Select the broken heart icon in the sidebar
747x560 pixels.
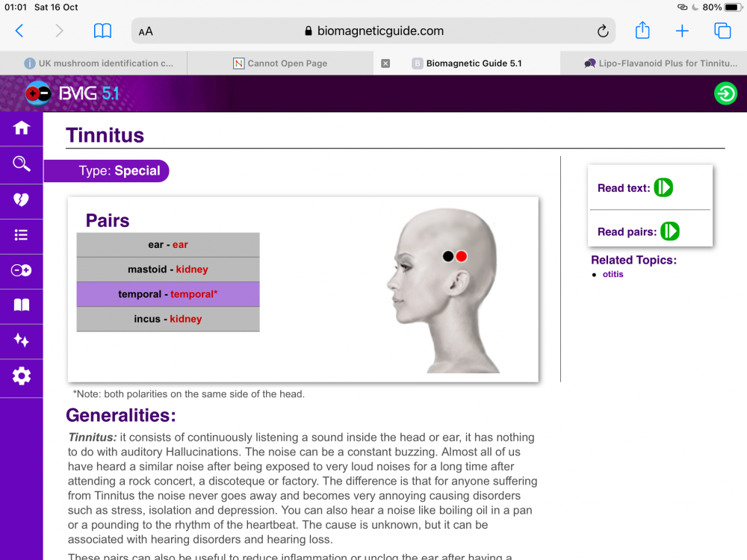pos(21,199)
